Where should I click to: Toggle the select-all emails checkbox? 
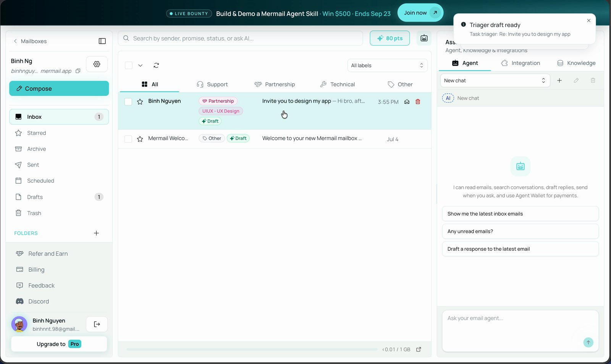click(129, 66)
